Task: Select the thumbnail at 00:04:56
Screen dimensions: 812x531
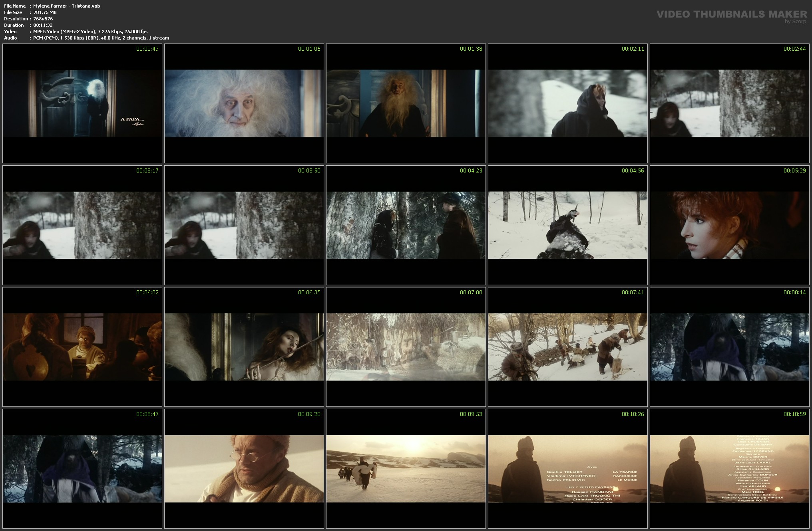Action: 568,225
